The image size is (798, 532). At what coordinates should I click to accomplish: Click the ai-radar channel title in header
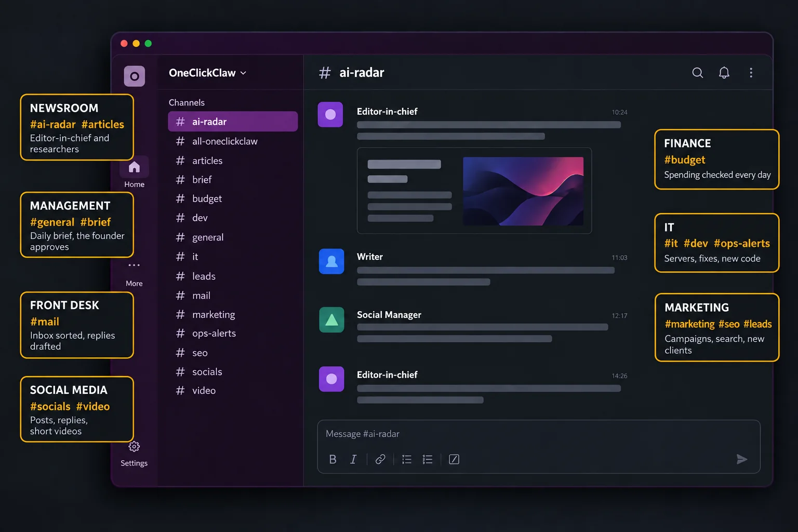[362, 73]
